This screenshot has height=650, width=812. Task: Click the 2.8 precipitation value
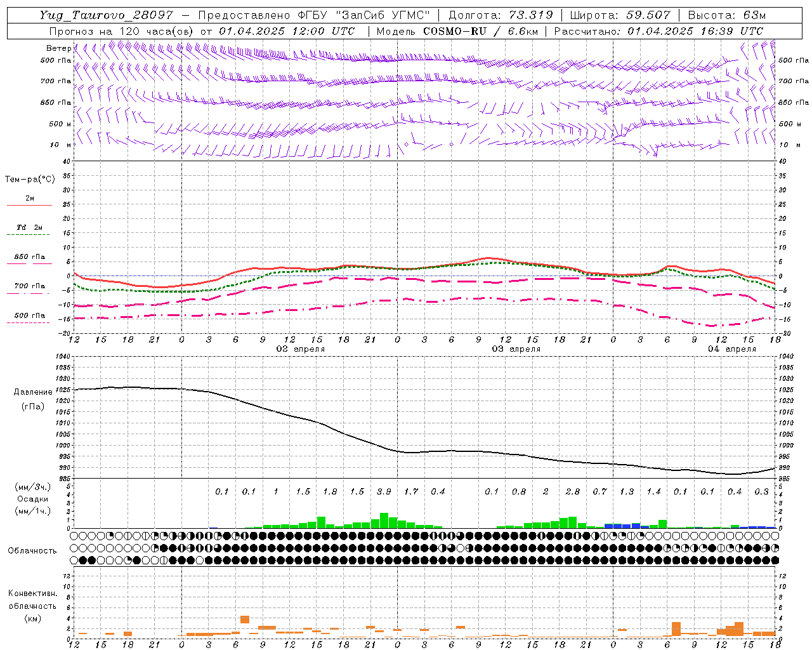pyautogui.click(x=573, y=491)
